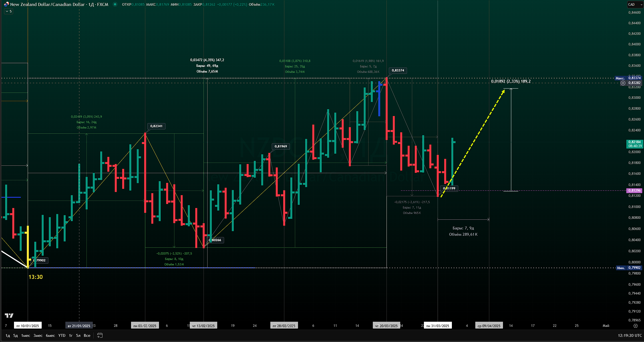The height and width of the screenshot is (342, 644).
Task: Select the 3мес time range
Action: 38,335
